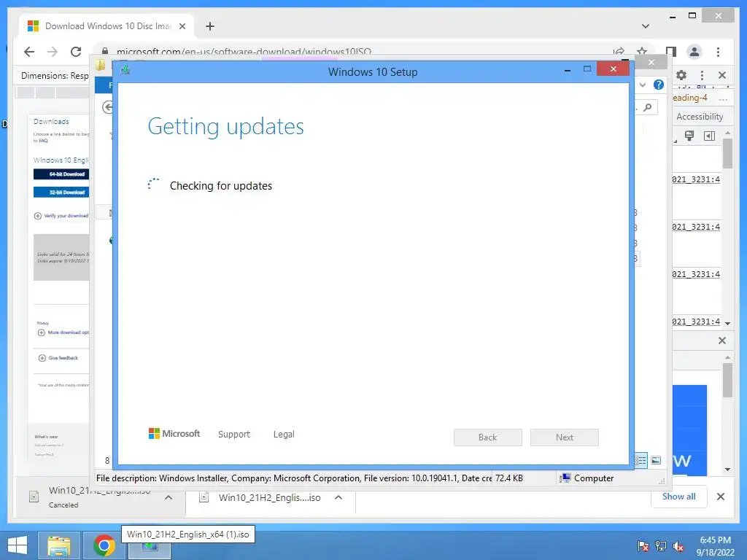Image resolution: width=747 pixels, height=560 pixels.
Task: Click DevTools lower pane scrollbar
Action: coord(727,381)
